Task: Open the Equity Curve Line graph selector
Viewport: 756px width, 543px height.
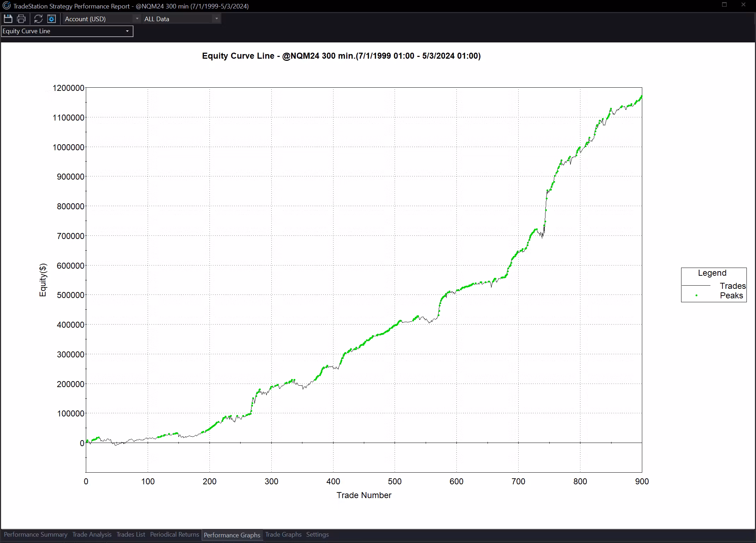Action: 67,31
